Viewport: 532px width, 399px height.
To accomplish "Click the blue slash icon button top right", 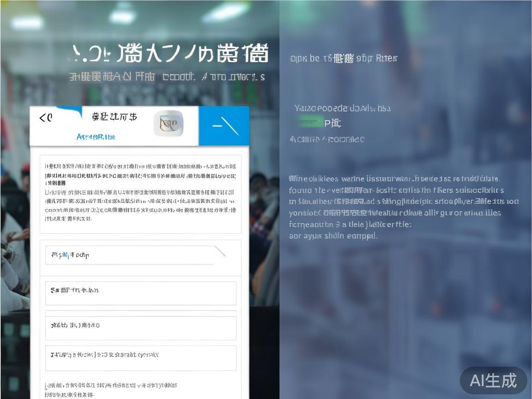I will click(224, 126).
